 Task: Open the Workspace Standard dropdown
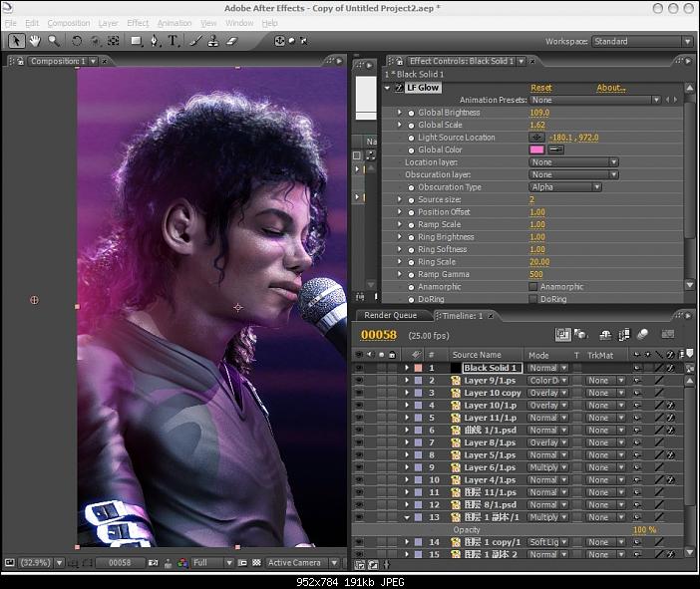point(642,42)
